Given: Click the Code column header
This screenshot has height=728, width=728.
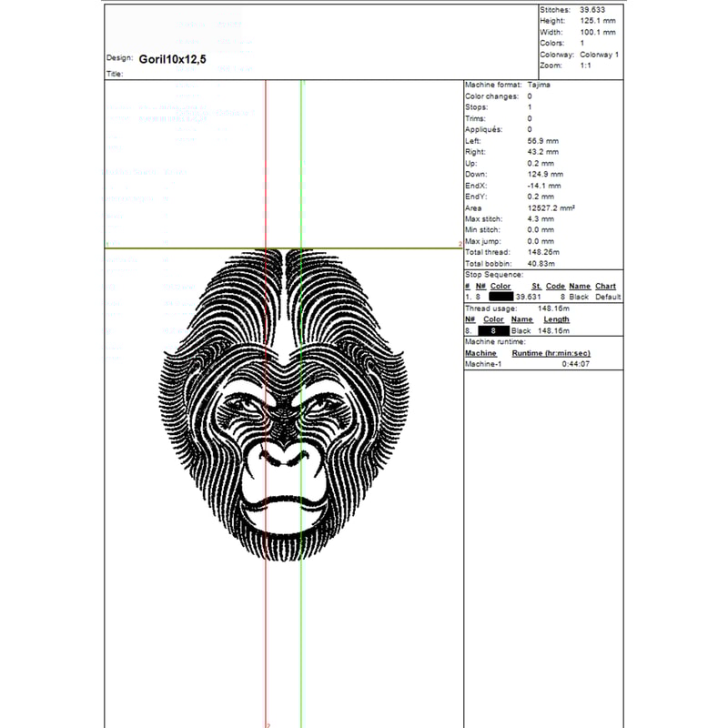Looking at the screenshot, I should [555, 286].
